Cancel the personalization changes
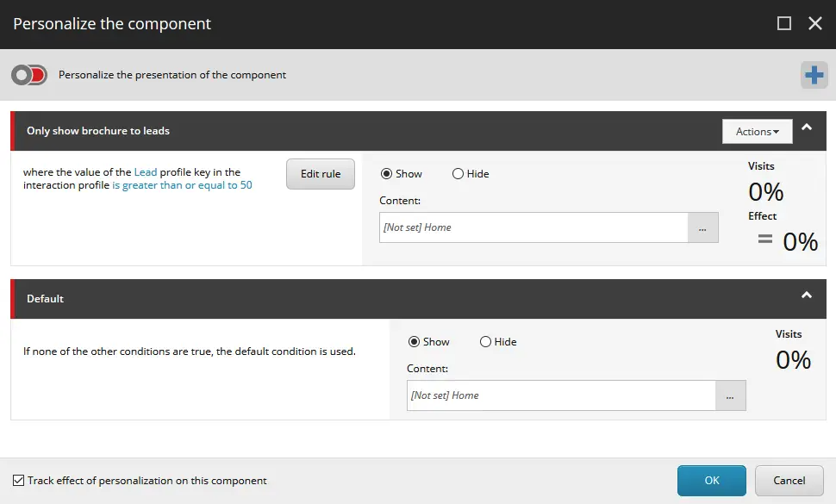This screenshot has width=836, height=504. pos(789,480)
